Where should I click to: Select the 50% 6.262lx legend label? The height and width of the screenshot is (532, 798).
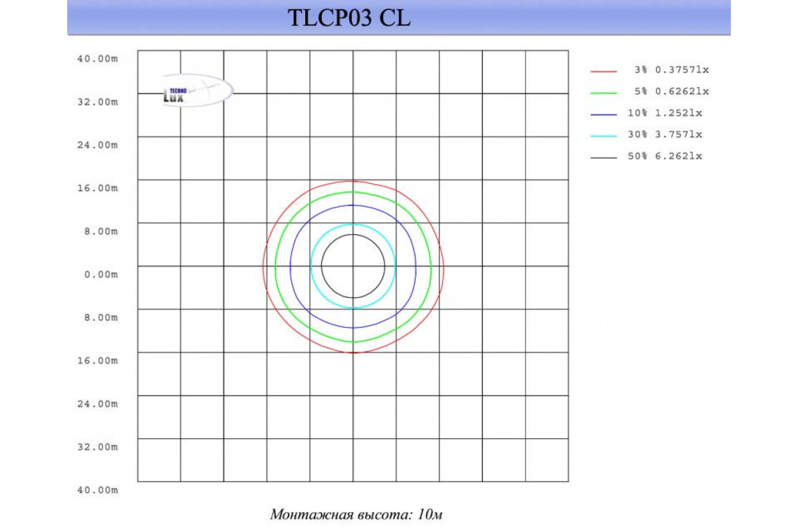click(665, 156)
